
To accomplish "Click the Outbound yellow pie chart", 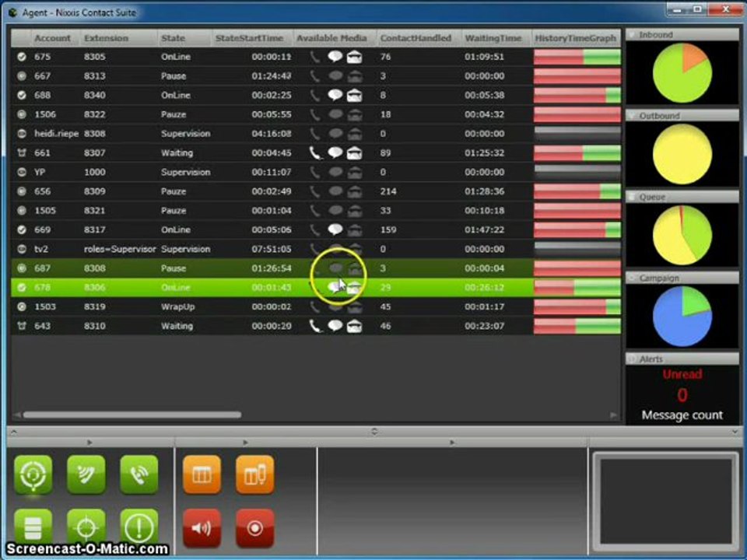I will click(682, 154).
